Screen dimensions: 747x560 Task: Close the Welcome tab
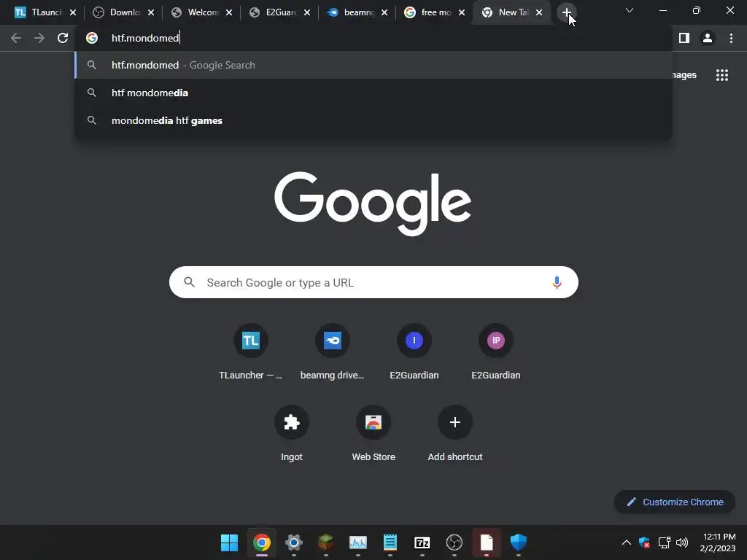pyautogui.click(x=229, y=12)
